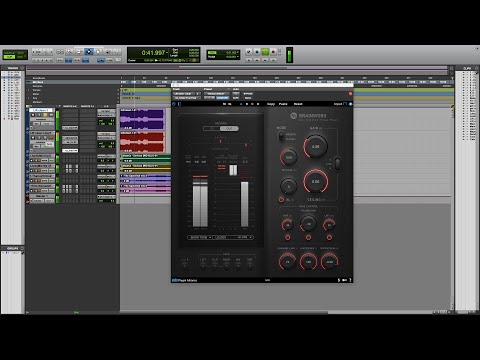Click the bottom-left red knob in the plugin

click(287, 262)
